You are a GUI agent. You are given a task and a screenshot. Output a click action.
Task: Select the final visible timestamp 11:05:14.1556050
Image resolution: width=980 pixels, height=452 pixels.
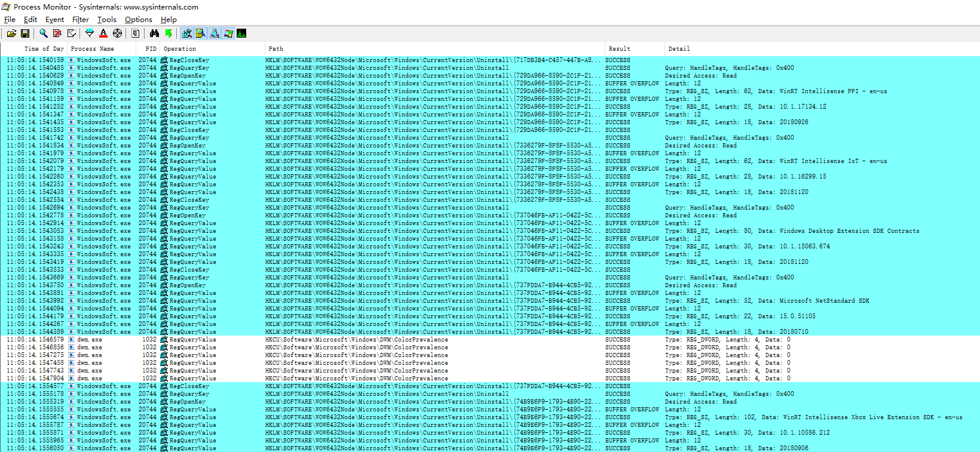35,448
